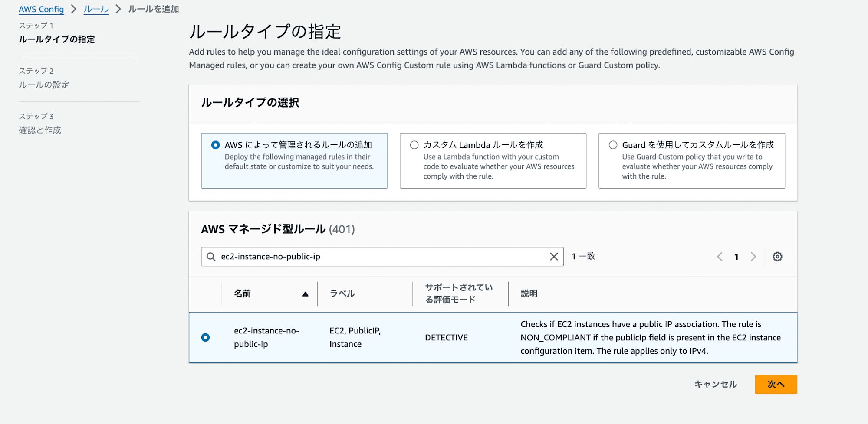Viewport: 868px width, 424px height.
Task: Click ステップ 3 確認と作成 in sidebar
Action: (40, 124)
